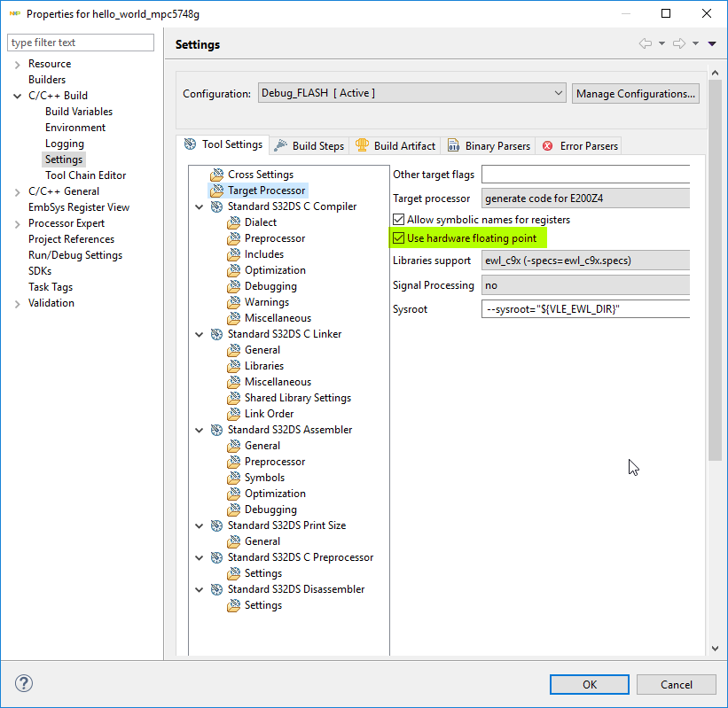Open the Libraries support combo box
728x708 pixels.
tap(585, 261)
